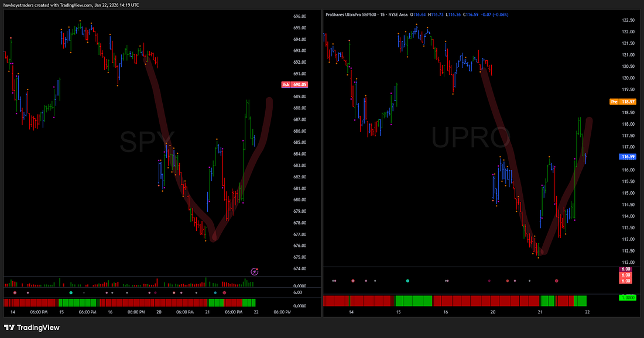Click the 113.50 price on UPRO axis
The height and width of the screenshot is (338, 644).
628,227
